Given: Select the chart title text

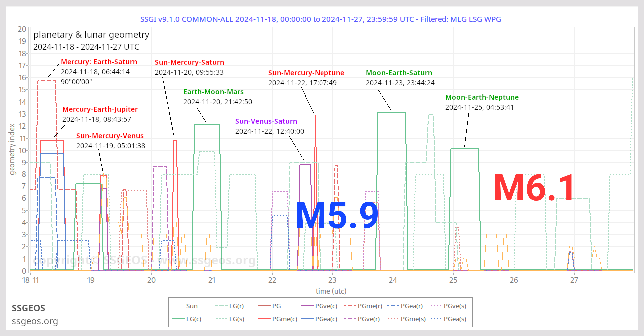Looking at the screenshot, I should pyautogui.click(x=322, y=19).
